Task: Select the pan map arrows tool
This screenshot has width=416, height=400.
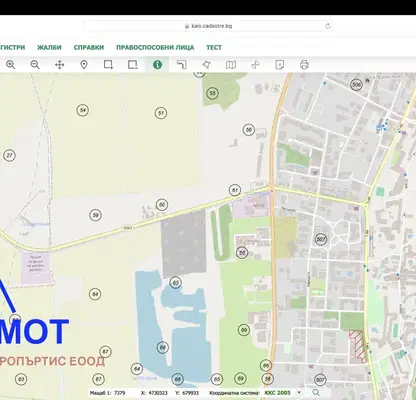Action: click(x=59, y=65)
